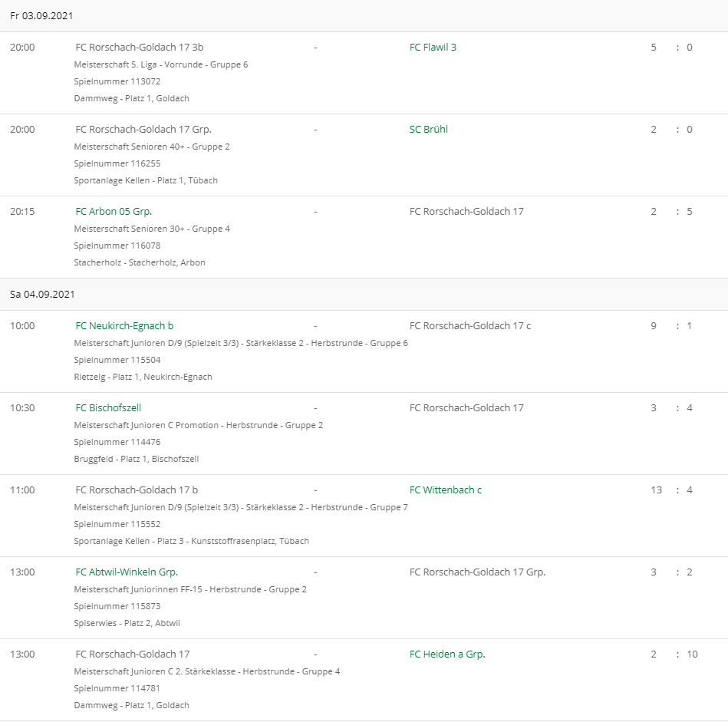Select FC Rorschach-Goldach 17 c away team
The width and height of the screenshot is (728, 722).
(x=469, y=326)
